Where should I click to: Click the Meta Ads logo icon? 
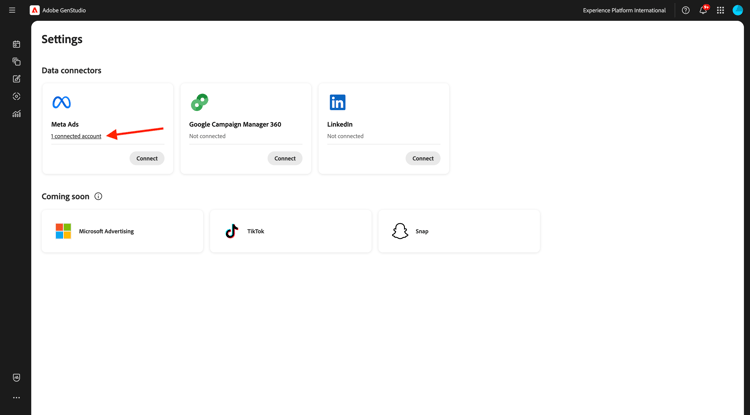coord(61,102)
